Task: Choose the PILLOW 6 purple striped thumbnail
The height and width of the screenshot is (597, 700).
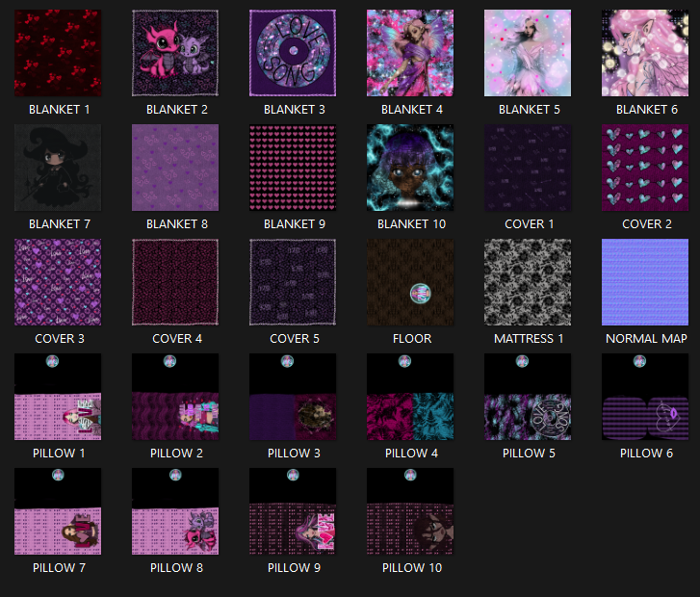Action: (x=646, y=397)
